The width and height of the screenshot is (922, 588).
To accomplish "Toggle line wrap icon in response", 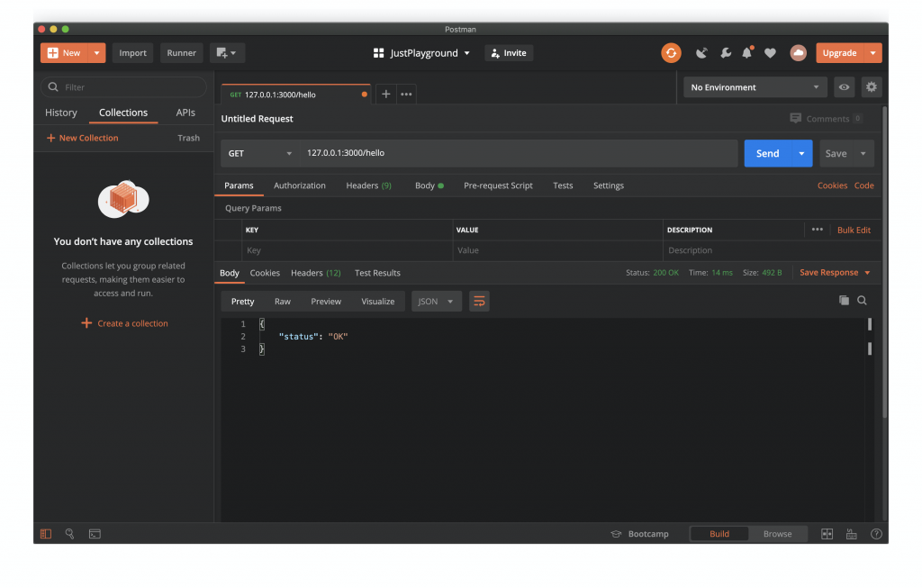I will point(479,301).
